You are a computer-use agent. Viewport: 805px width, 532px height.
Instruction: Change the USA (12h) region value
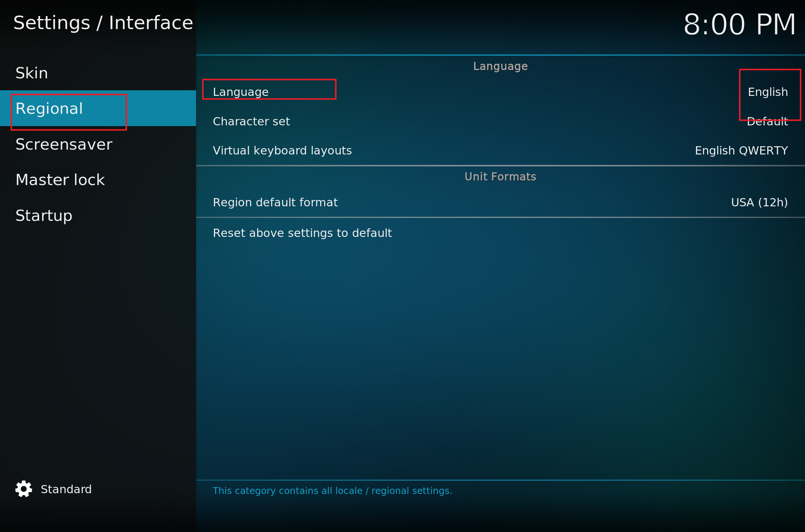[759, 202]
